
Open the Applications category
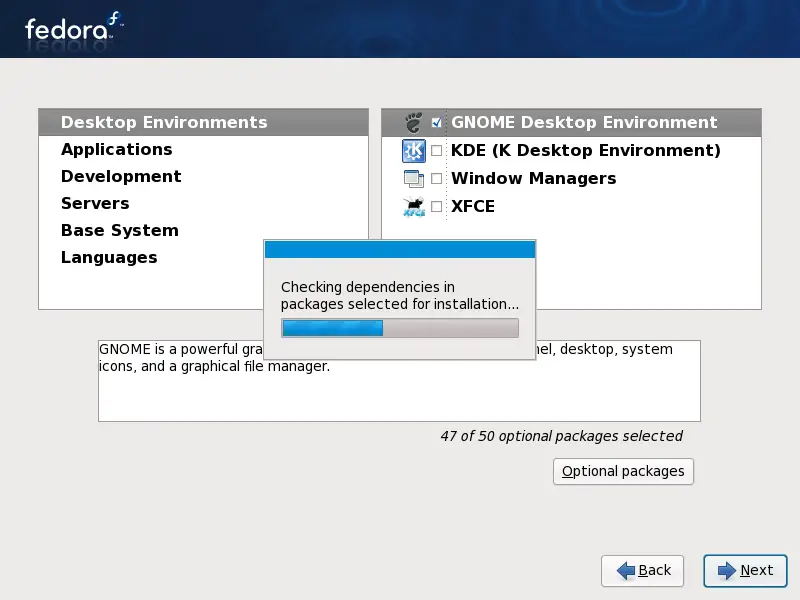204,149
